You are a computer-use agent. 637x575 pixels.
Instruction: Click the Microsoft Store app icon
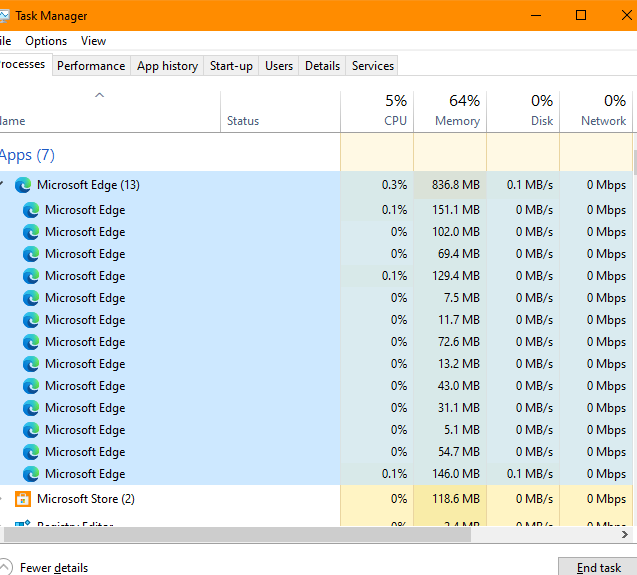23,499
